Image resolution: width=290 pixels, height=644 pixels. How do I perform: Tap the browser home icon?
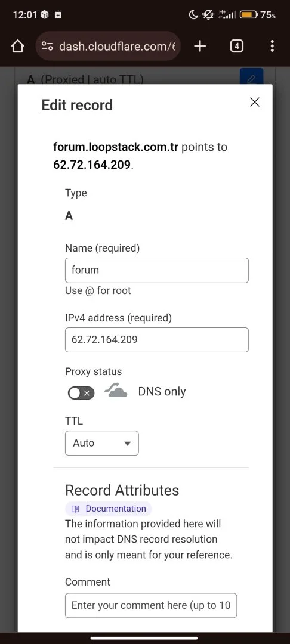[18, 46]
